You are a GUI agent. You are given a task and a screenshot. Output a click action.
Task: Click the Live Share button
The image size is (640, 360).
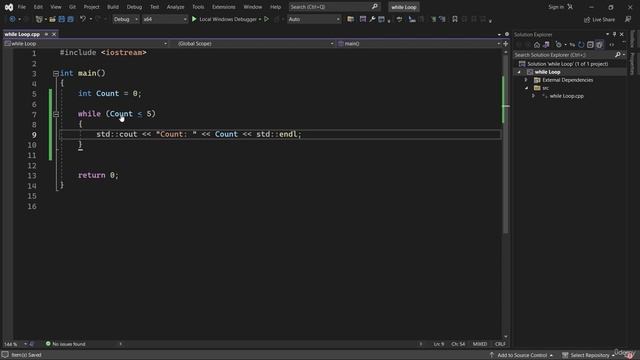(x=599, y=19)
